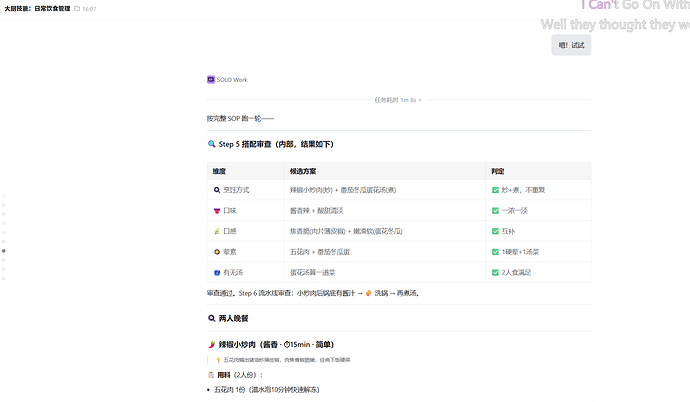Screen dimensions: 690x402
Task: Click the magnifier icon beside 两人晚餐
Action: click(211, 318)
